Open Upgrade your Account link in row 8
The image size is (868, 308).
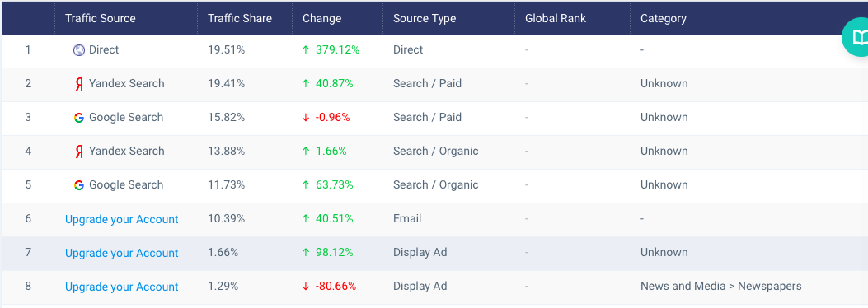pos(122,287)
